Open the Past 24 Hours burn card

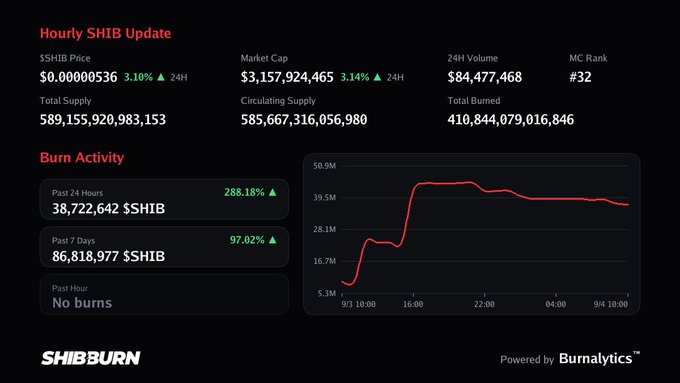coord(164,200)
